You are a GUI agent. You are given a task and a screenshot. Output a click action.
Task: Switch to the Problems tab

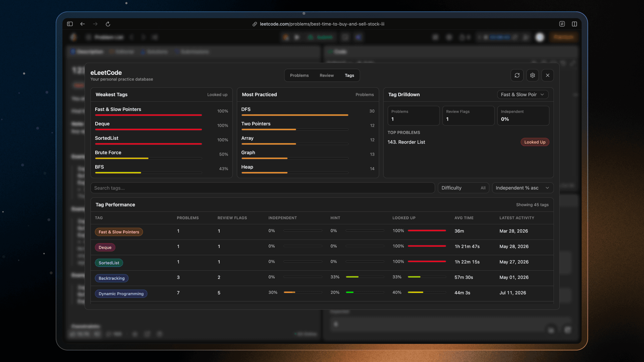click(299, 75)
